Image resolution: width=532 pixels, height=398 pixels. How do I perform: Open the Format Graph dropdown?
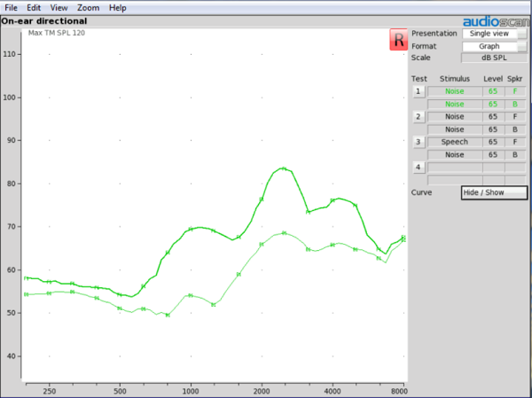point(495,46)
